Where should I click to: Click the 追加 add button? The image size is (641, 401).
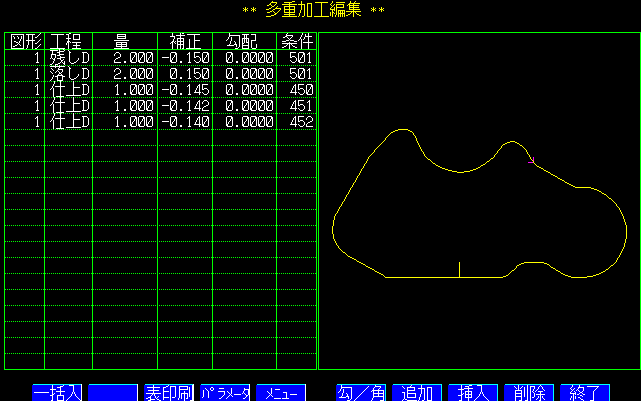click(417, 393)
